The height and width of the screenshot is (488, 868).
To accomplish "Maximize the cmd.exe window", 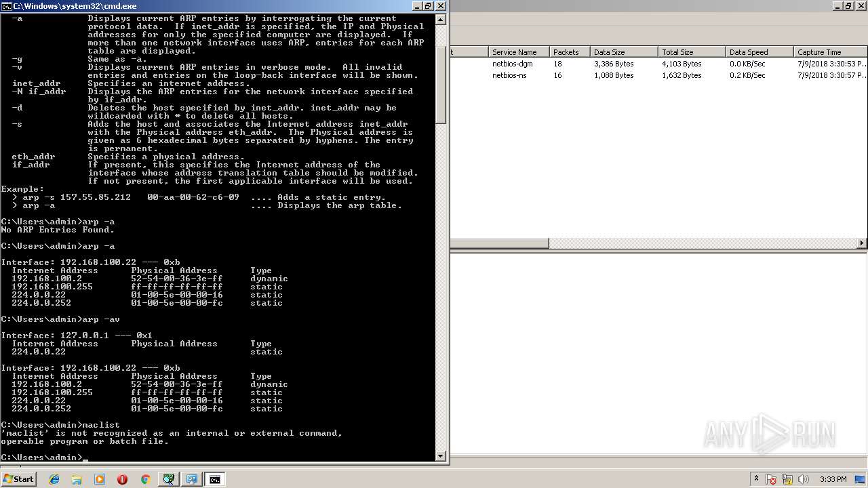I will tap(428, 6).
